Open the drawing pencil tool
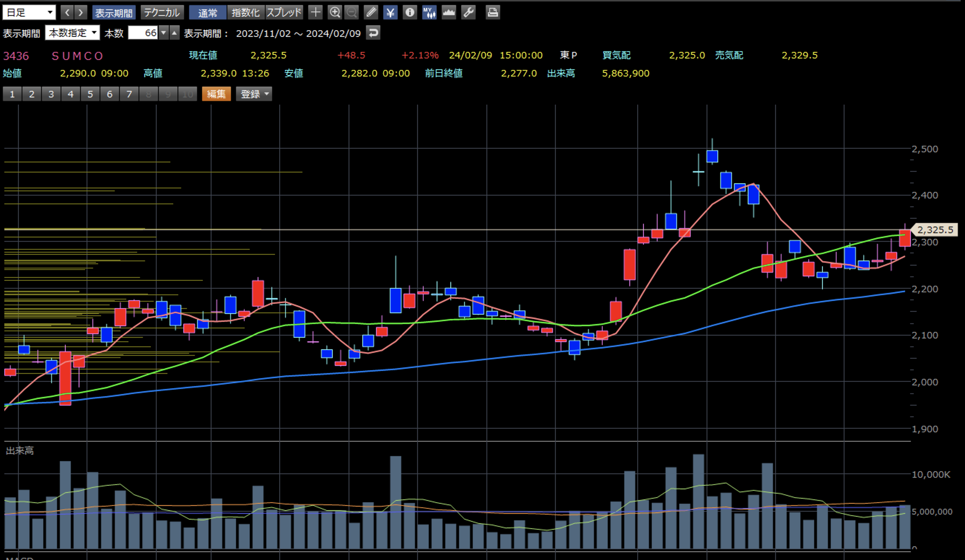This screenshot has width=965, height=560. tap(371, 13)
